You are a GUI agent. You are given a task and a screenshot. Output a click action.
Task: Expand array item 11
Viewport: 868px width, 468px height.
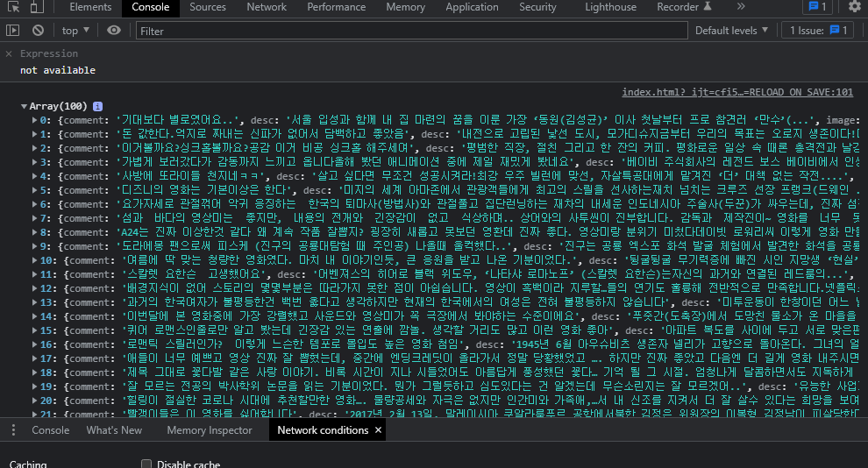[34, 274]
